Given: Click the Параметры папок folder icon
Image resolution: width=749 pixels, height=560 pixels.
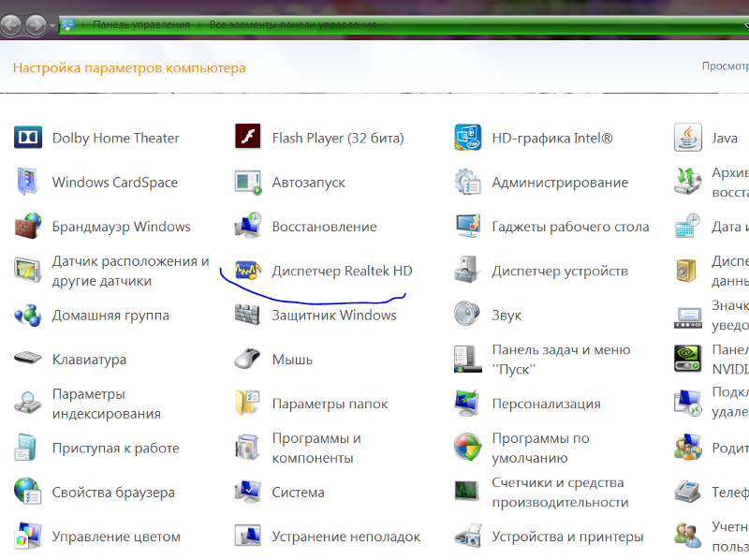Looking at the screenshot, I should (247, 403).
